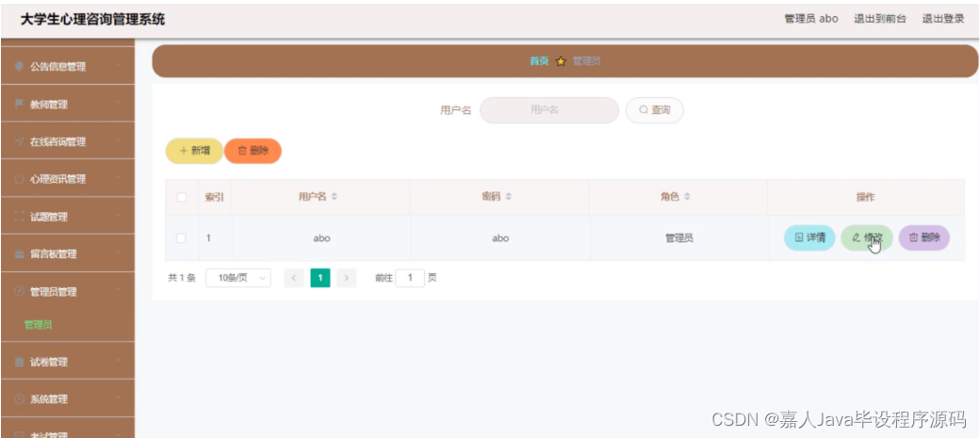Expand 教师管理 menu chevron

click(x=119, y=104)
